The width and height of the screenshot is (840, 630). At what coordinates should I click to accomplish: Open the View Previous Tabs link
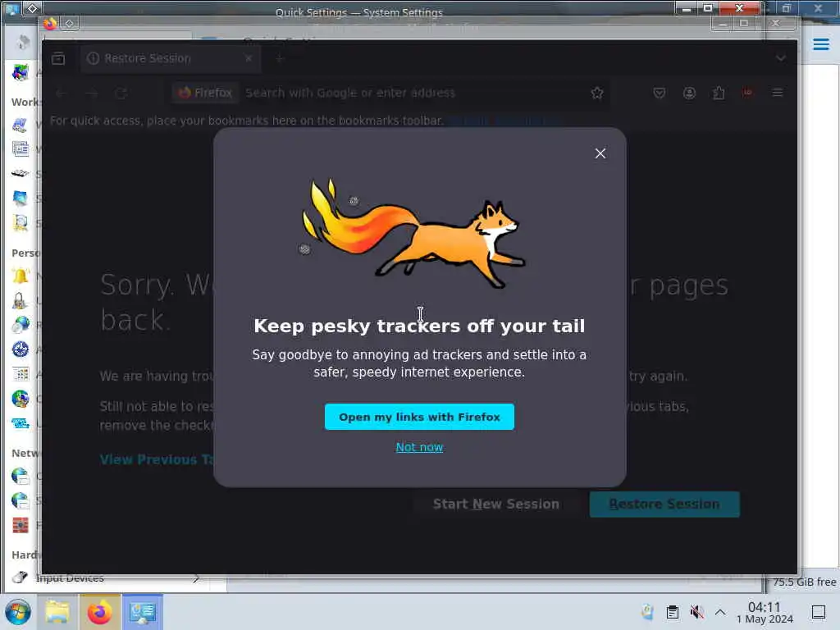coord(157,459)
